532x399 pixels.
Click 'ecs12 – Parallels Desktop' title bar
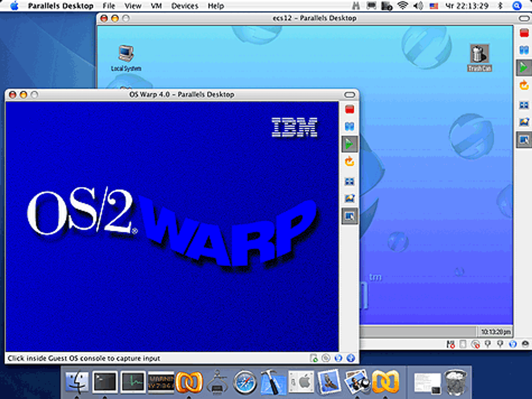[315, 18]
